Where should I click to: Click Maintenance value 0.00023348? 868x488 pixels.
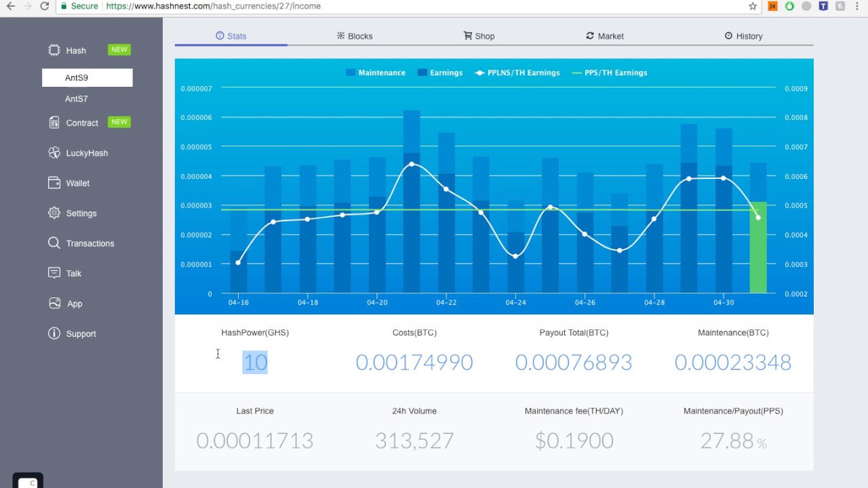click(733, 363)
